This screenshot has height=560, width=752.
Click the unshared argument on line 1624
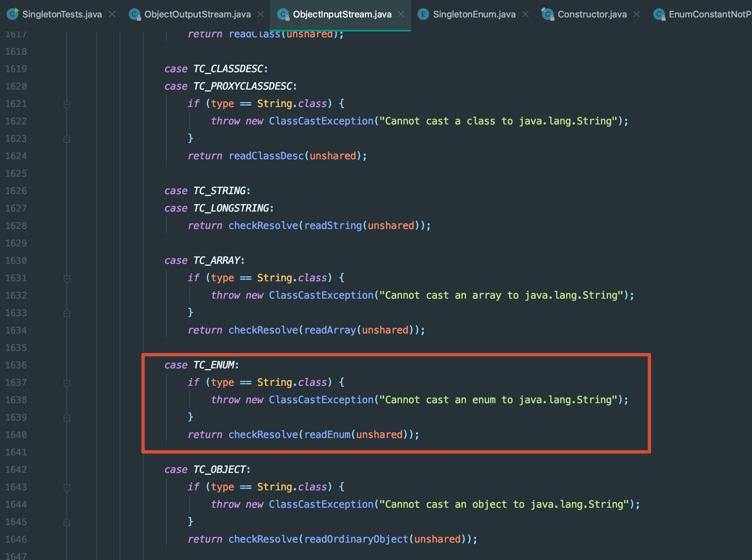click(x=333, y=156)
